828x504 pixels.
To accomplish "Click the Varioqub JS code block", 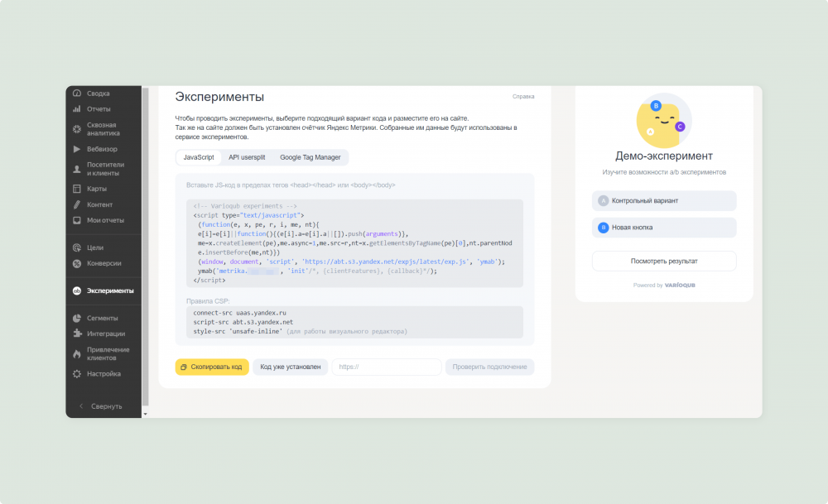I will [x=354, y=243].
